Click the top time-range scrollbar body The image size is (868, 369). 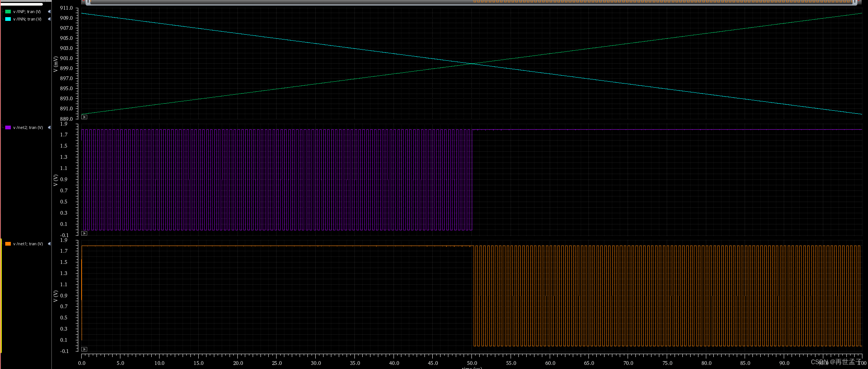[x=471, y=2]
